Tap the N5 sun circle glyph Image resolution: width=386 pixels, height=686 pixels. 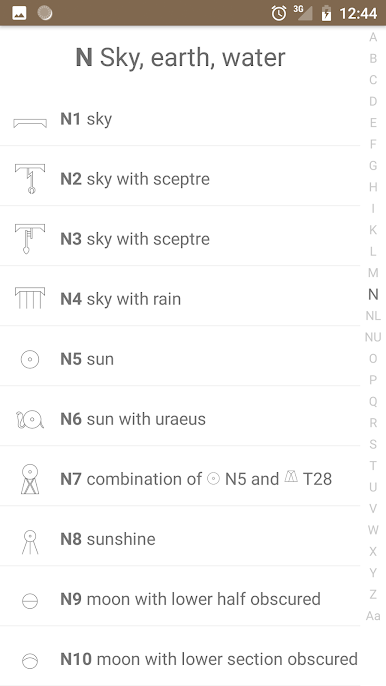tap(30, 360)
